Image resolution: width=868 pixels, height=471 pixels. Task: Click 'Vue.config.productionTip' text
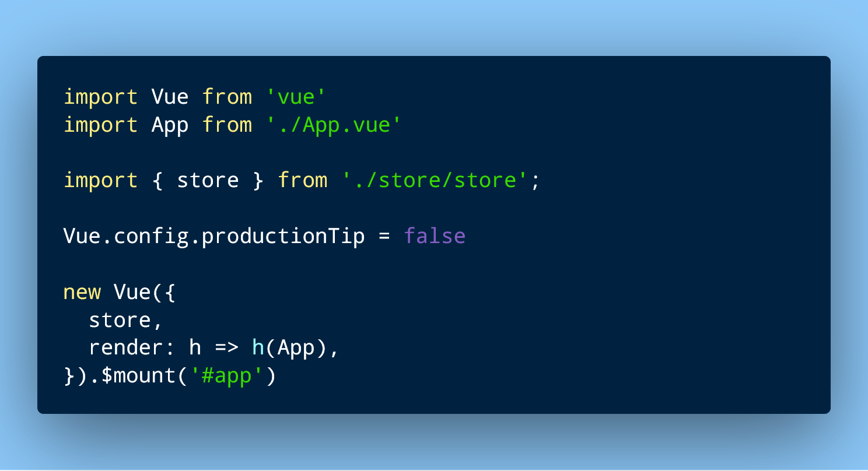coord(214,237)
